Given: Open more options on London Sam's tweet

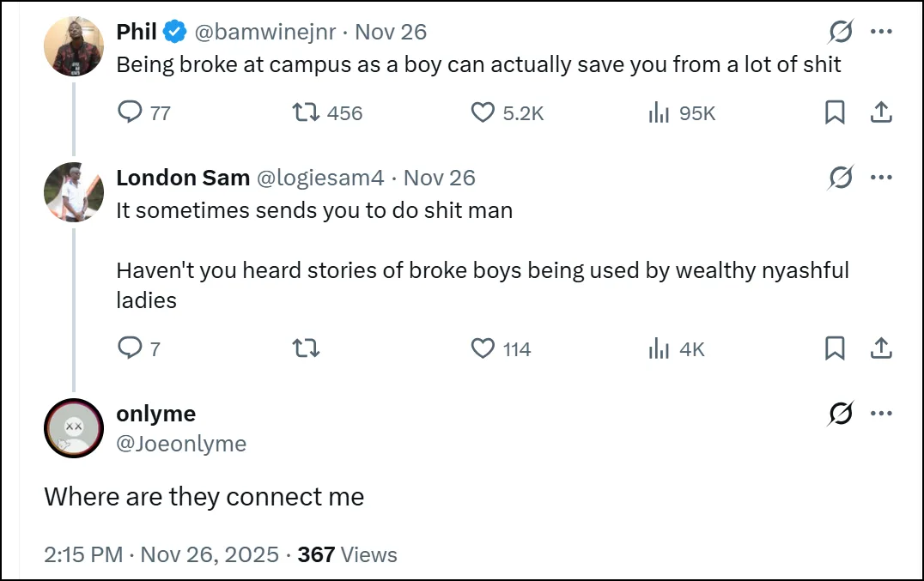Looking at the screenshot, I should (x=882, y=178).
